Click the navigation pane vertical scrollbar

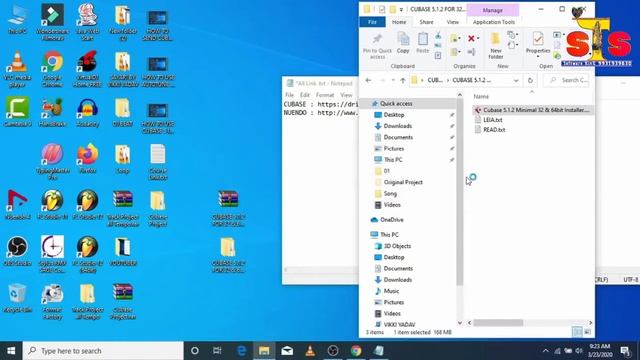[x=460, y=191]
